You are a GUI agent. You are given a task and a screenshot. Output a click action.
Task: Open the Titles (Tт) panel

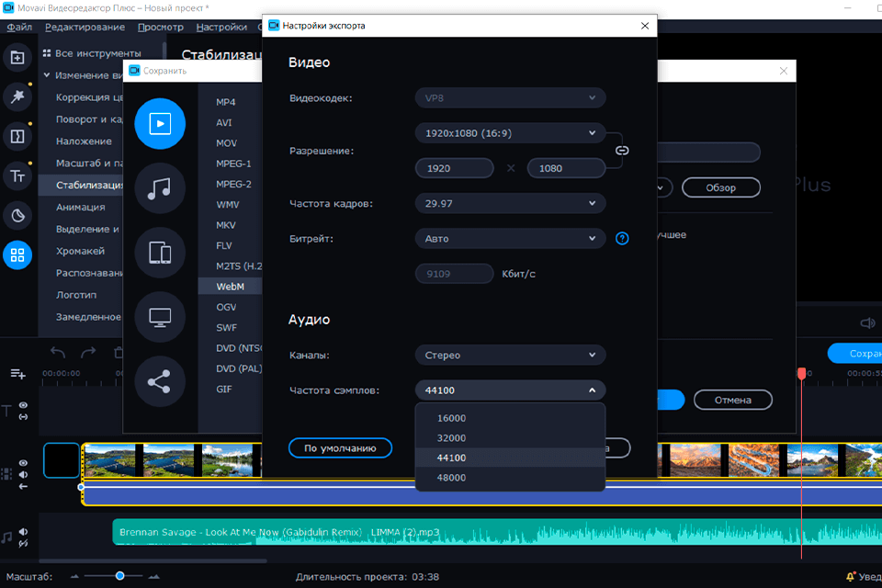[x=17, y=177]
